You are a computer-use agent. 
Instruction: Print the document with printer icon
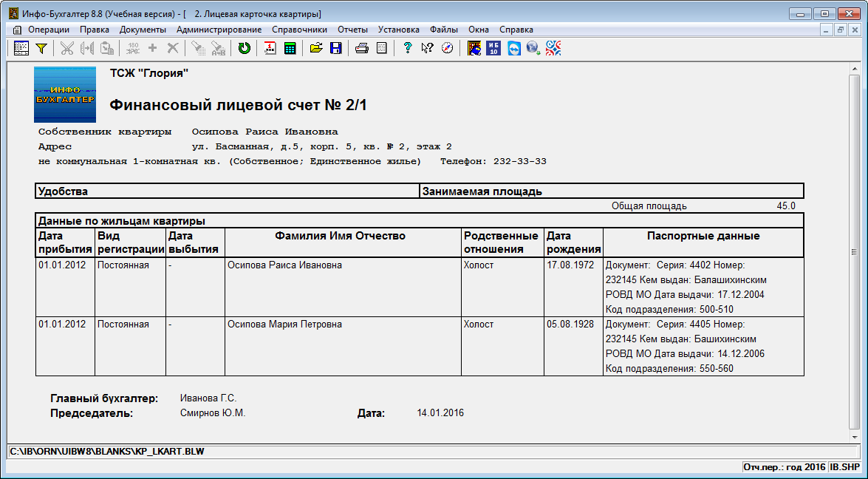pos(361,48)
